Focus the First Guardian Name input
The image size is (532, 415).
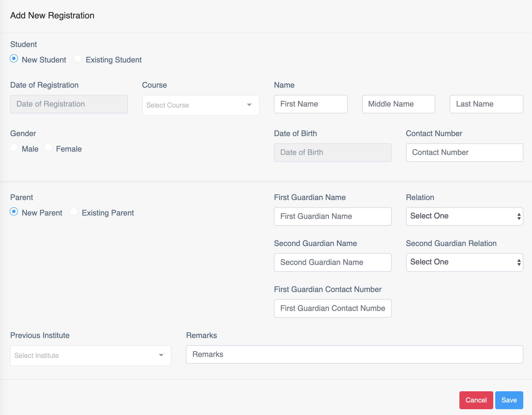coord(333,216)
